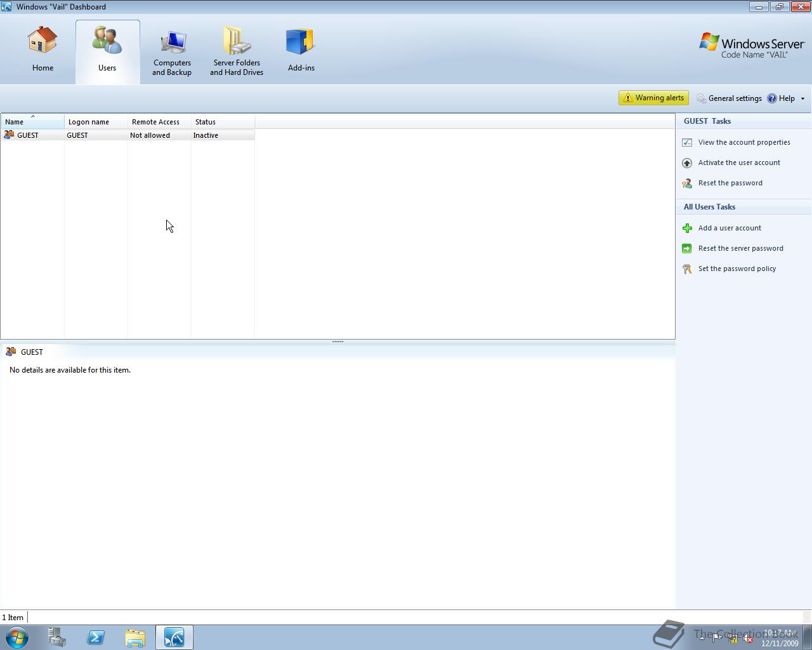Screen dimensions: 812x650
Task: Show the Warning alerts
Action: coord(653,98)
